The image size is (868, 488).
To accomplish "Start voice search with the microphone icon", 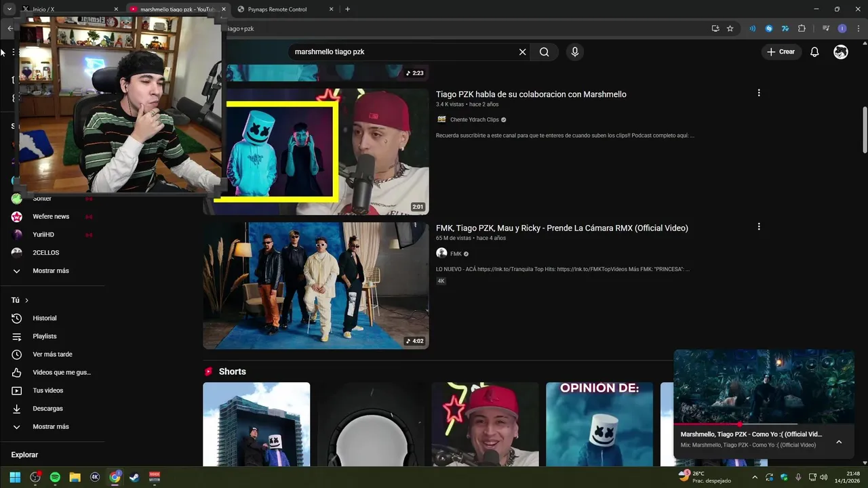I will (x=575, y=52).
